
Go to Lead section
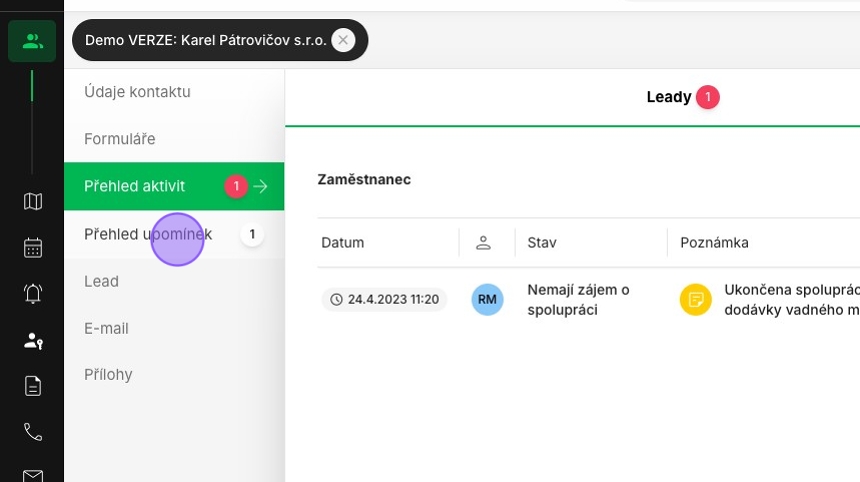click(x=101, y=281)
